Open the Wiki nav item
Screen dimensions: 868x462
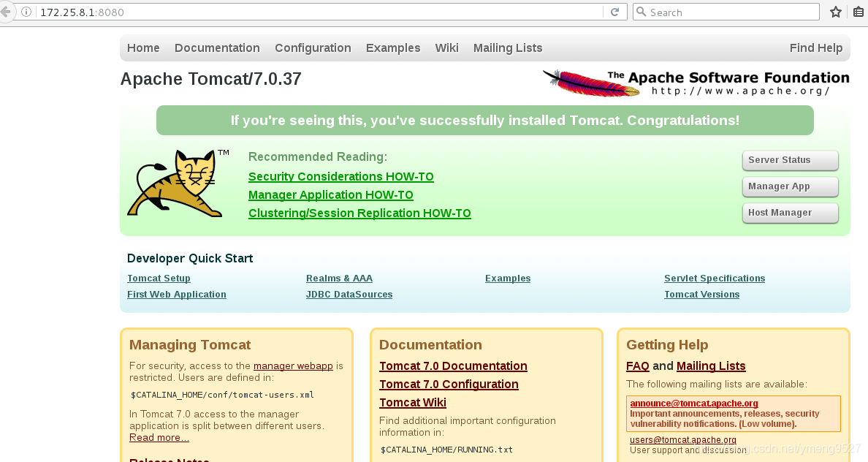tap(446, 48)
